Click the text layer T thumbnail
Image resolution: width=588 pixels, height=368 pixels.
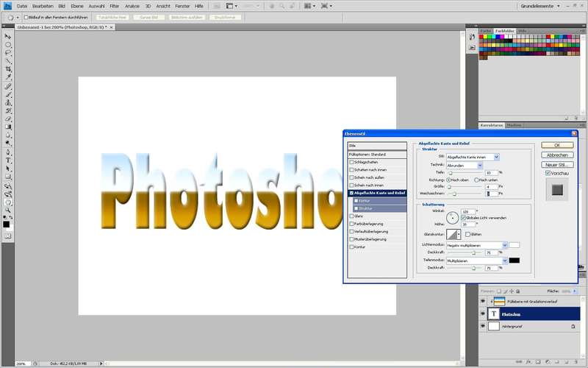coord(494,314)
